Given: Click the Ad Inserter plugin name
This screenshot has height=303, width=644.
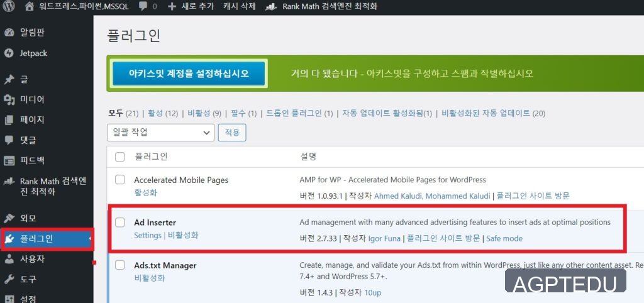Looking at the screenshot, I should pos(155,223).
